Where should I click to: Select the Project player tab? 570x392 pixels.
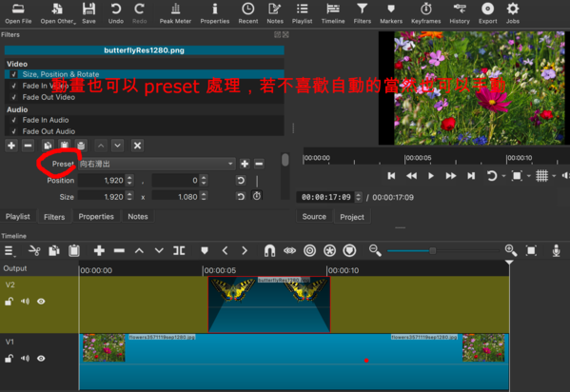pyautogui.click(x=352, y=217)
